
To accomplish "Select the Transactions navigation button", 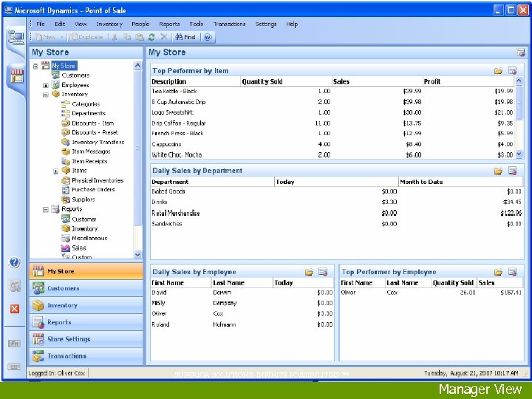I will coord(86,356).
